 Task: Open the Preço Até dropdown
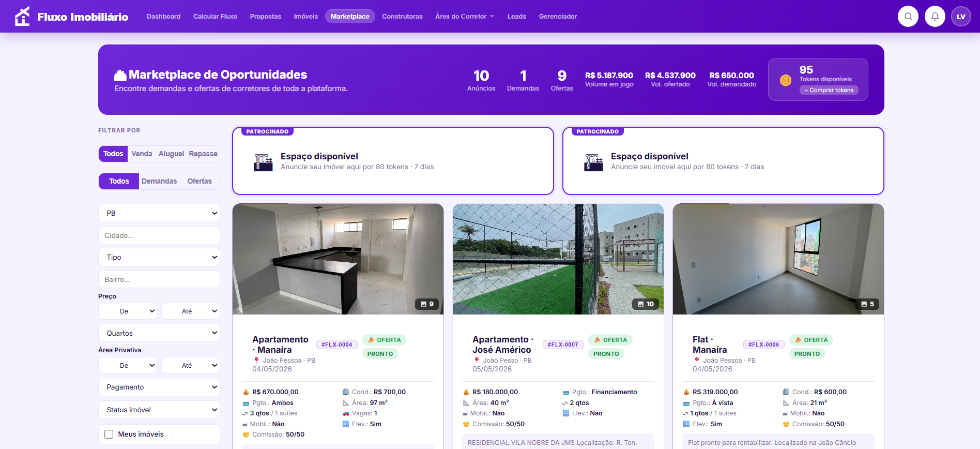click(x=191, y=311)
